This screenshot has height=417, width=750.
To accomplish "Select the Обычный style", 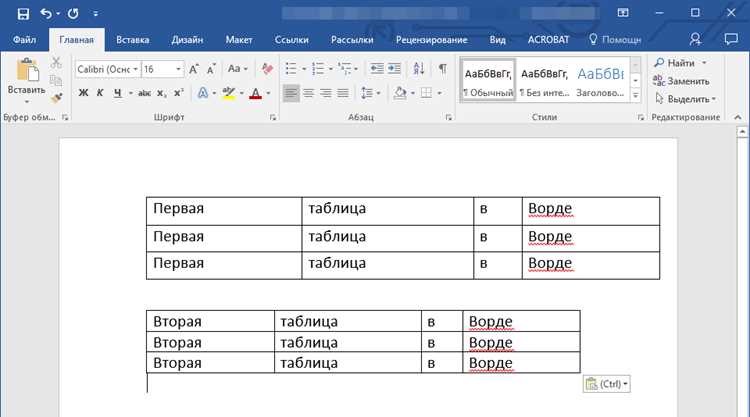I will coord(488,80).
